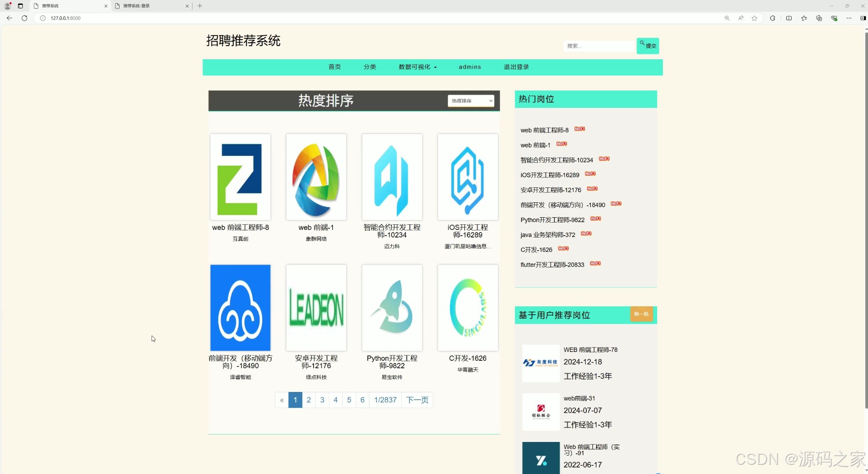868x474 pixels.
Task: Toggle split screen icon in toolbar
Action: pos(789,18)
